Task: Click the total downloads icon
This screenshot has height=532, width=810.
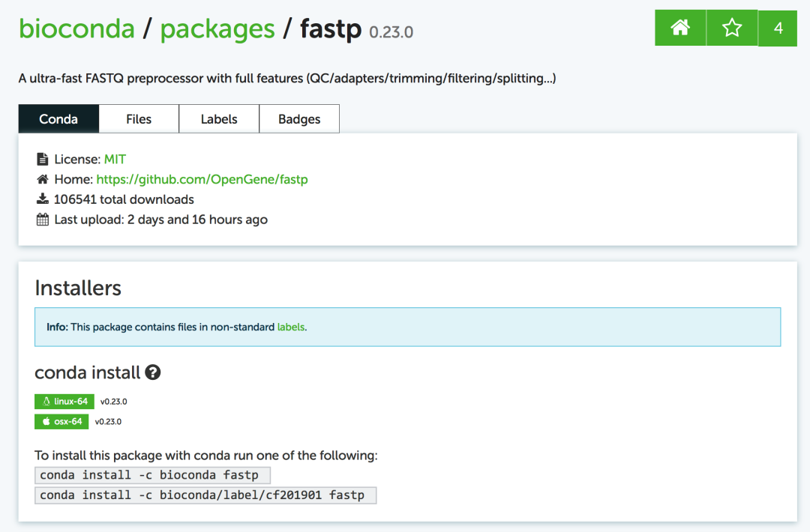Action: click(42, 199)
